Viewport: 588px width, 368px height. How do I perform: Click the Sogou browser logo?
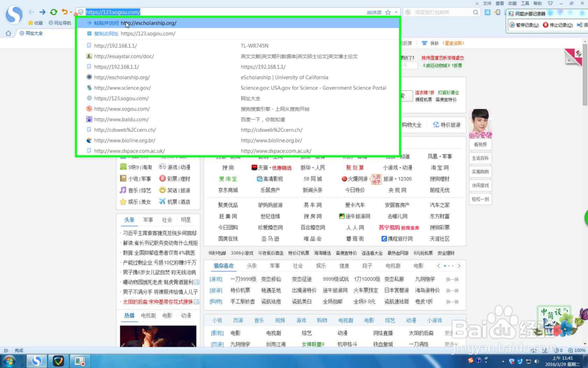point(14,14)
